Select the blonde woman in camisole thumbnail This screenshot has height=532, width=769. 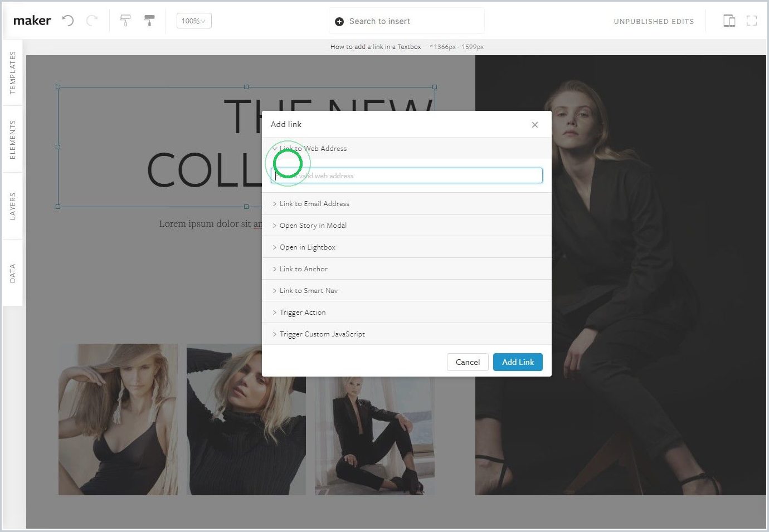(118, 419)
